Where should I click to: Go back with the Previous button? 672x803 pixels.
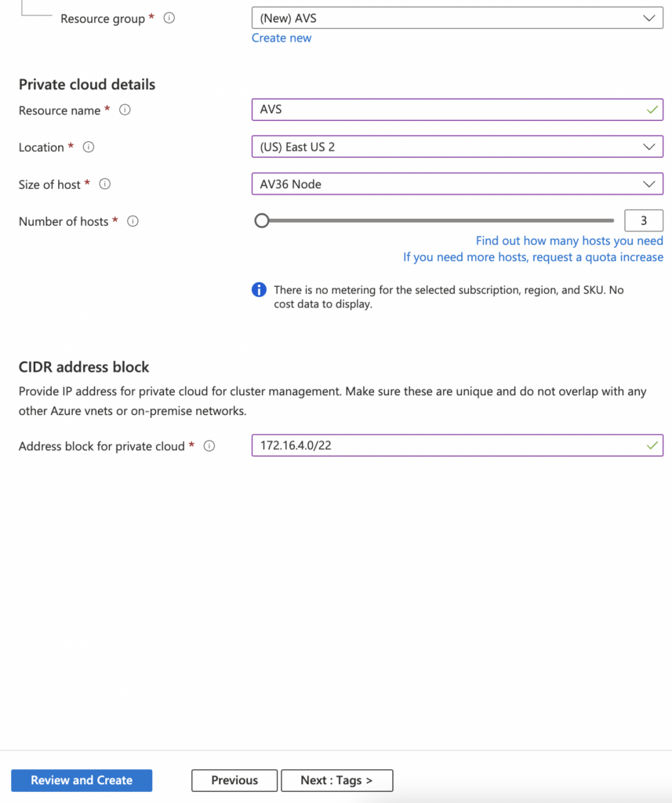click(234, 780)
